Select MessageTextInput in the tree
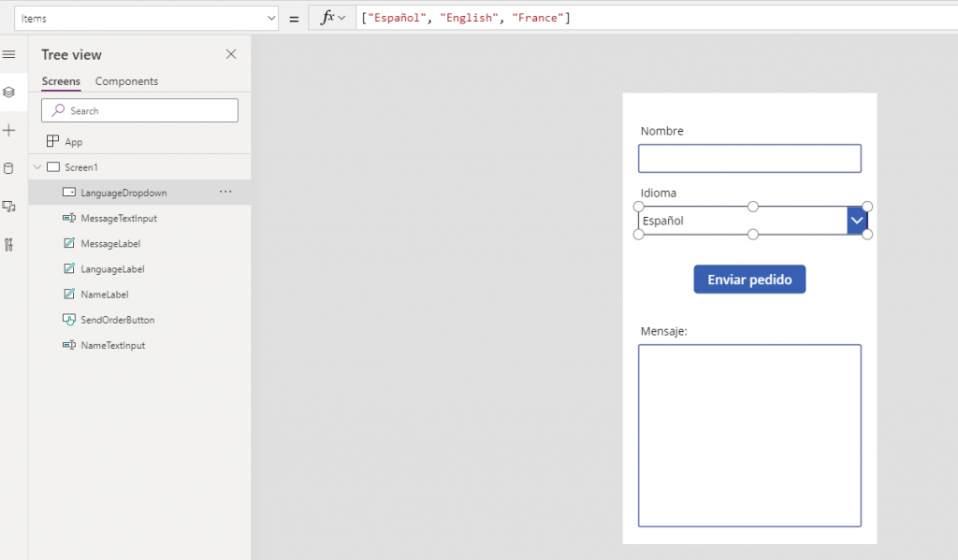Screen dimensions: 958x560 click(x=119, y=218)
